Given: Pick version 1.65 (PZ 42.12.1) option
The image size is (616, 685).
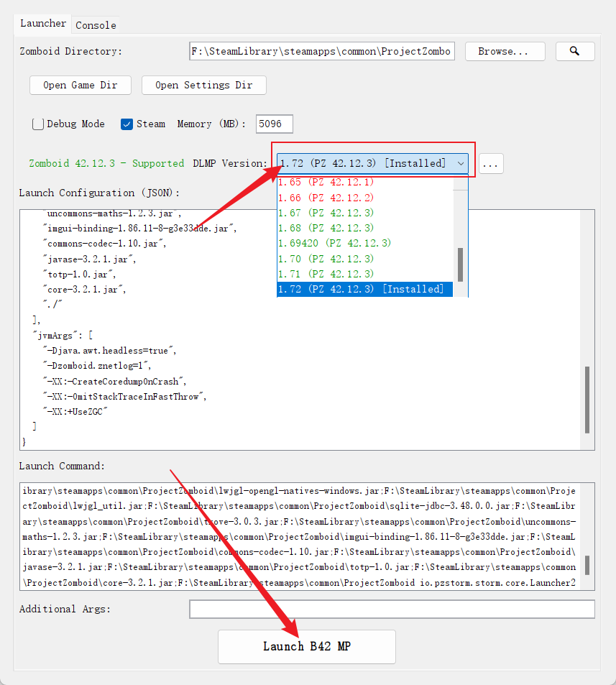Looking at the screenshot, I should click(326, 183).
